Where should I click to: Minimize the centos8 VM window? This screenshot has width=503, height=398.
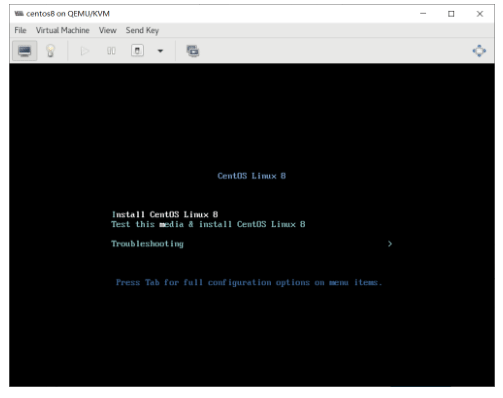click(x=423, y=14)
